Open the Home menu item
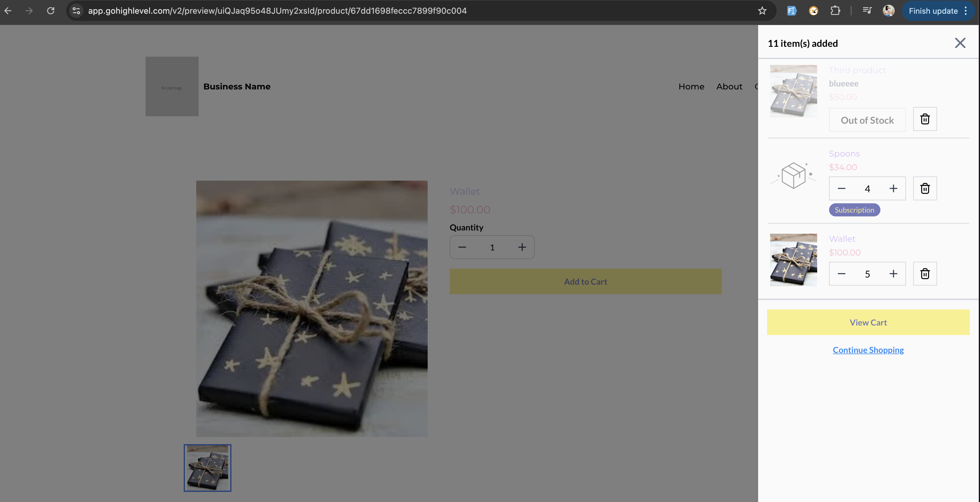980x502 pixels. 691,86
